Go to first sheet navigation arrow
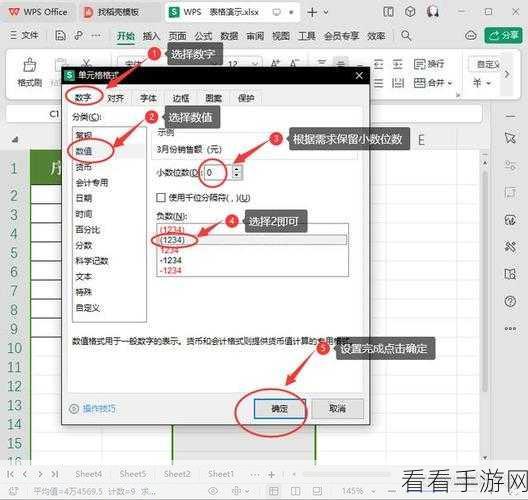The image size is (528, 500). coord(10,474)
